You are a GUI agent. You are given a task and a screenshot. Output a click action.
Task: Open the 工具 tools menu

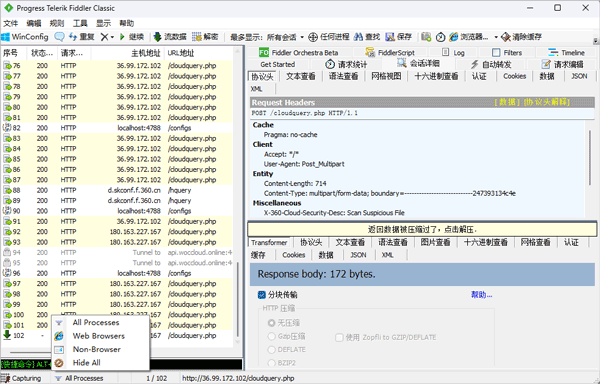pos(80,23)
